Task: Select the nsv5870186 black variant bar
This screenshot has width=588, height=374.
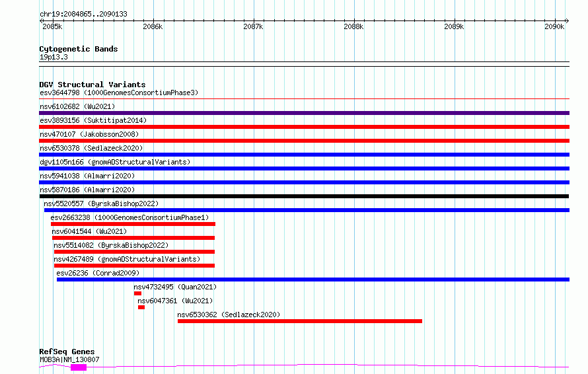Action: 304,196
